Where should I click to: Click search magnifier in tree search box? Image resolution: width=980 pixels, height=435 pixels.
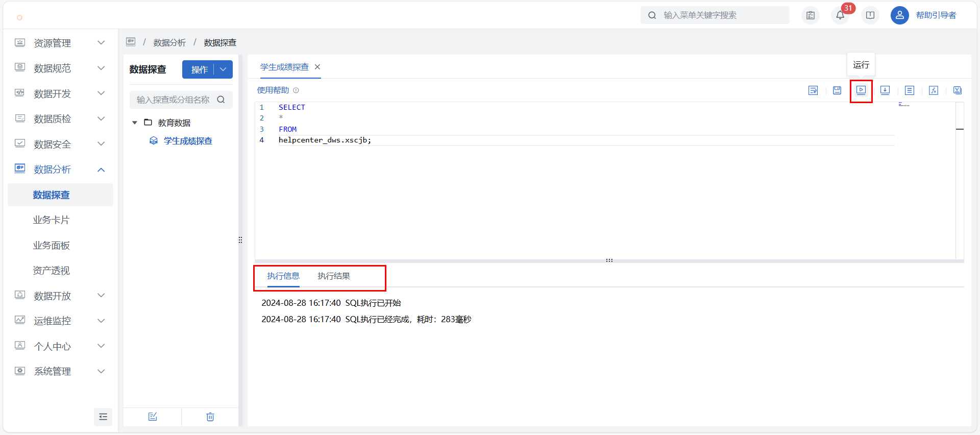click(x=221, y=100)
